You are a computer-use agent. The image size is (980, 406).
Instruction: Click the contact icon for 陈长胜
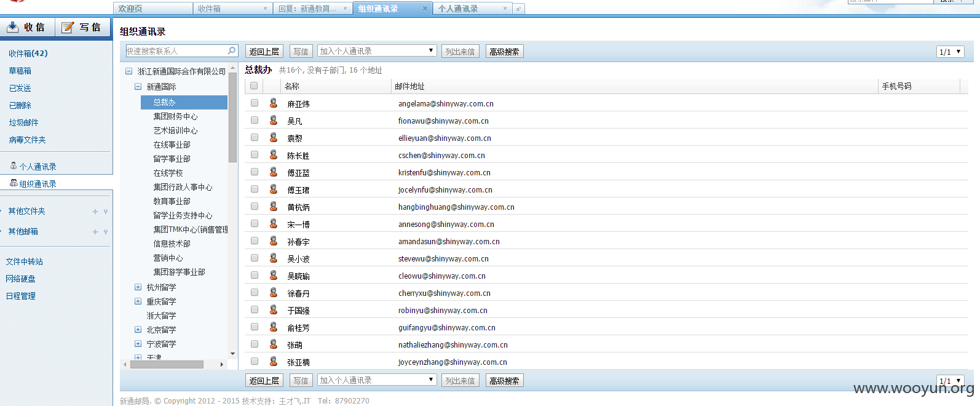[274, 155]
